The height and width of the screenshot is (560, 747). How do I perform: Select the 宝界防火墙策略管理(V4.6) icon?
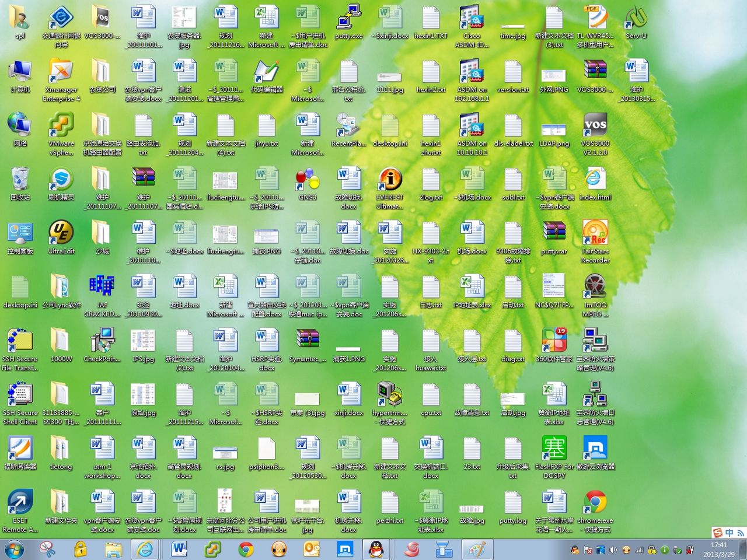click(595, 351)
